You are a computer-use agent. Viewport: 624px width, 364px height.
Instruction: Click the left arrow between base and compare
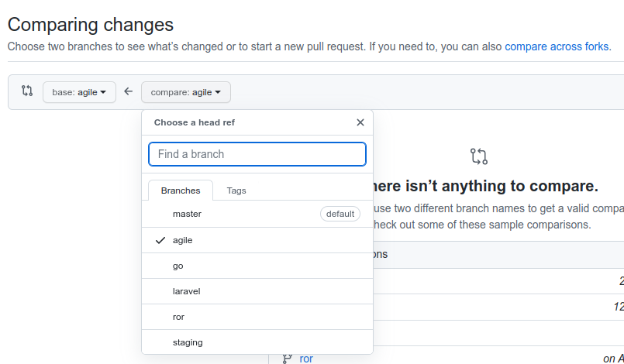129,92
